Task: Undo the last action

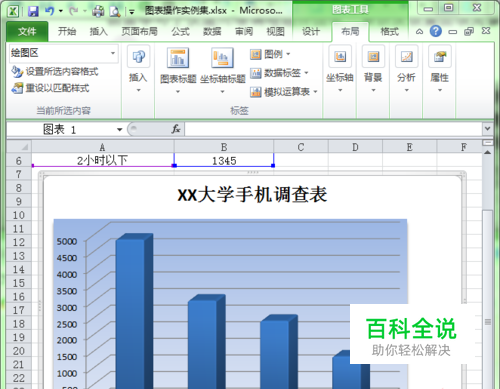Action: (50, 11)
